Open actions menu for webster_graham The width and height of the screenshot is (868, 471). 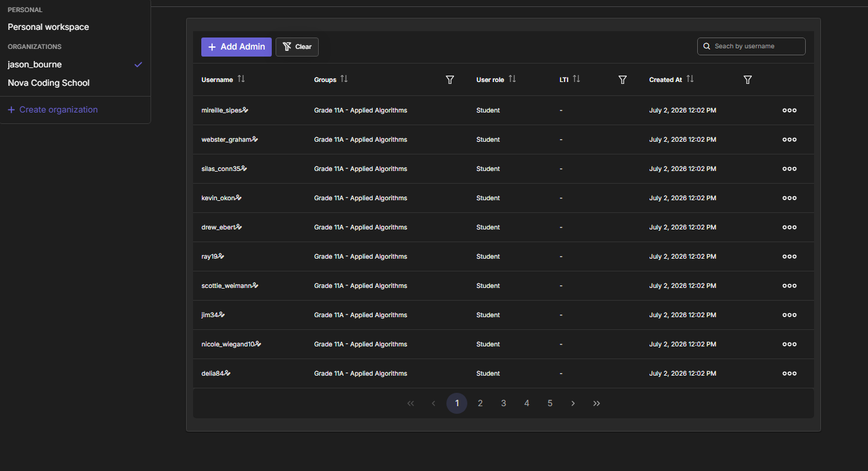789,140
